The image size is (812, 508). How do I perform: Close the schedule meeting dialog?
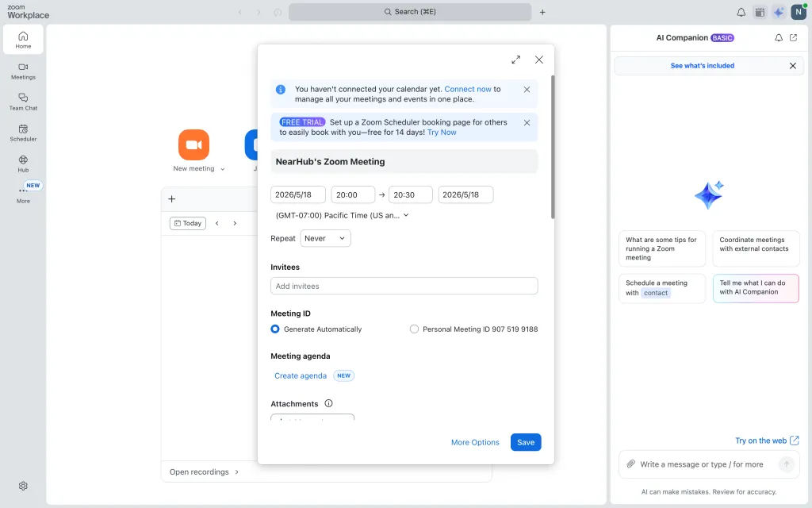pos(539,60)
